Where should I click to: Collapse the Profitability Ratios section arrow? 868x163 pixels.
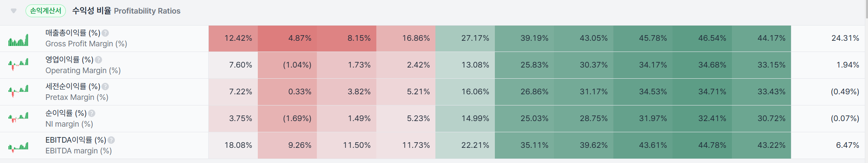[14, 11]
